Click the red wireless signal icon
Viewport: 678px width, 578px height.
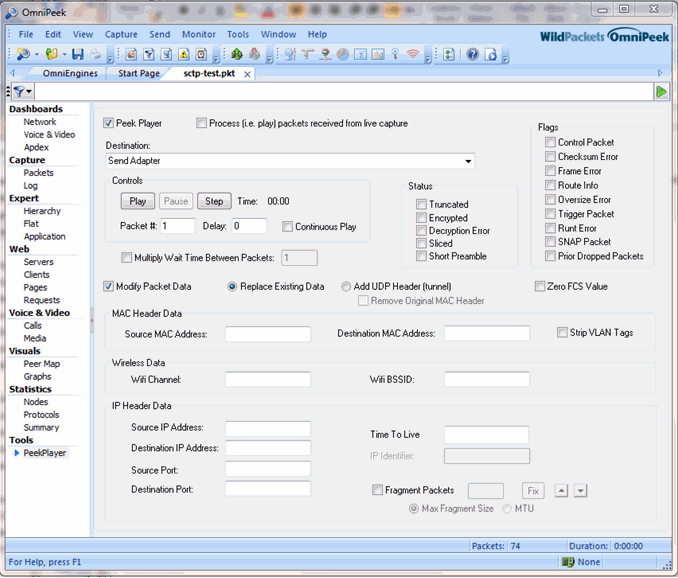[x=413, y=54]
